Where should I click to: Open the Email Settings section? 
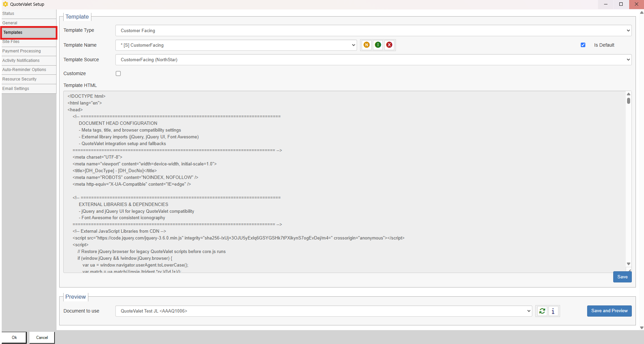29,89
